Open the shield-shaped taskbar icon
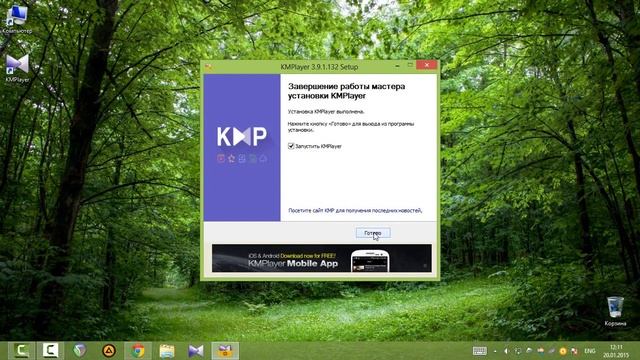The image size is (640, 360). [x=80, y=350]
